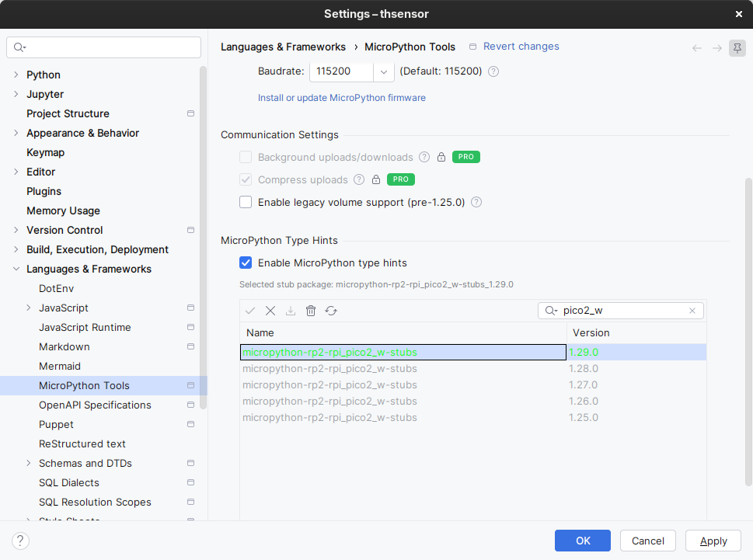Click the Apply button

[x=713, y=541]
